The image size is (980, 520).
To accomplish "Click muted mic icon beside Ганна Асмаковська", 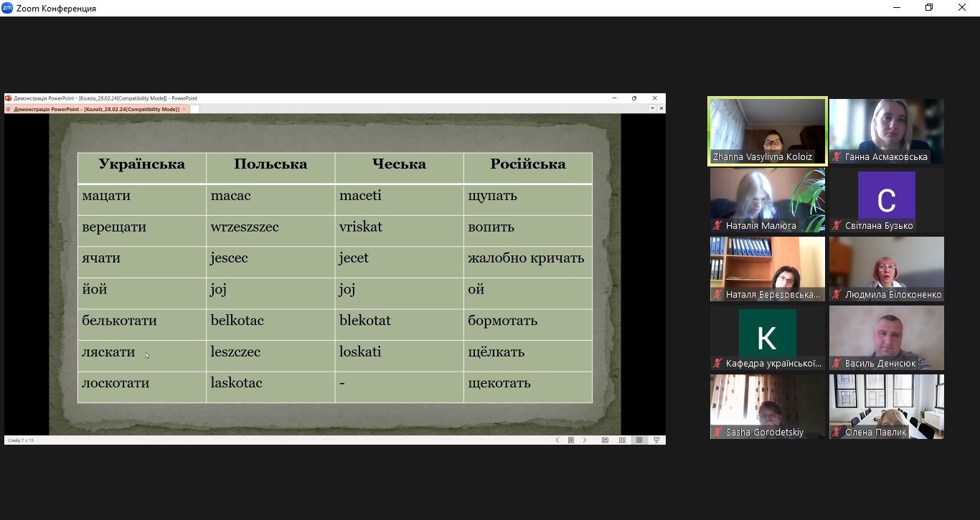I will click(837, 157).
